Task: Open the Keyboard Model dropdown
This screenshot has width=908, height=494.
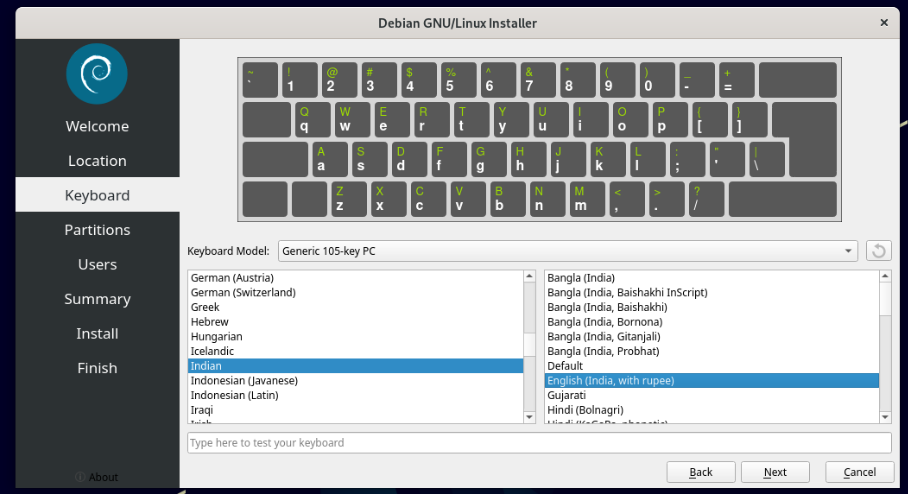Action: coord(567,251)
